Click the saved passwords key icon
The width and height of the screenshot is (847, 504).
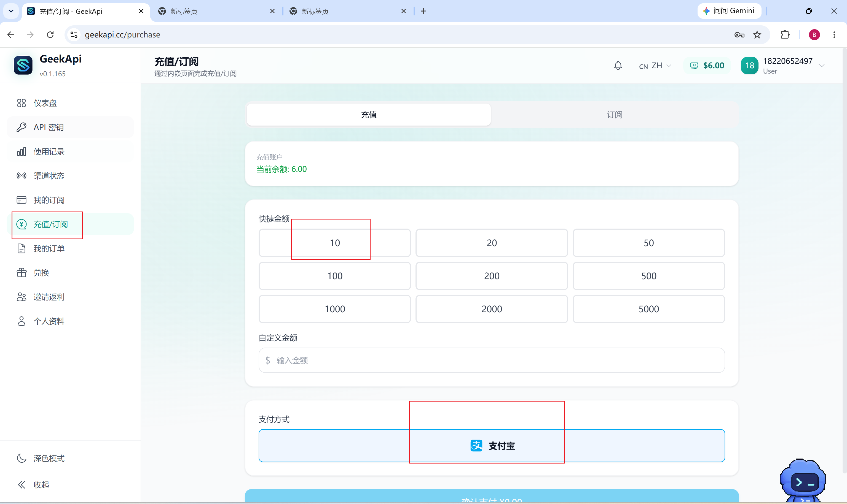(739, 35)
